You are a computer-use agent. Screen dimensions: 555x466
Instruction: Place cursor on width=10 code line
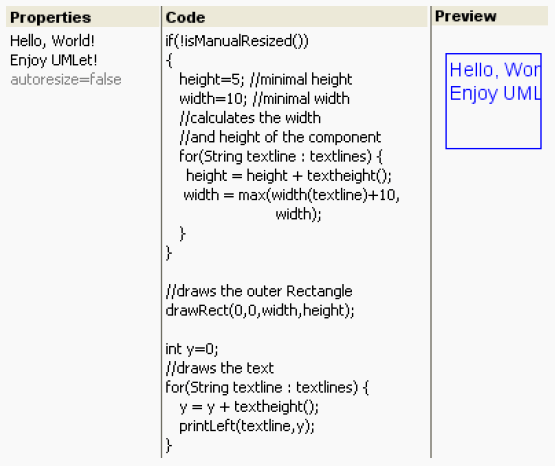(264, 99)
